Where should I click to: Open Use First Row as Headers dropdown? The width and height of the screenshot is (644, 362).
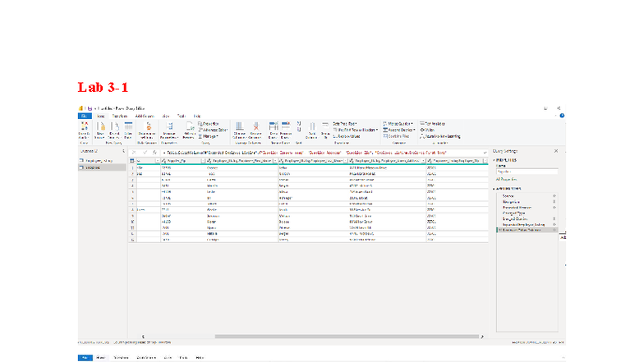[x=355, y=130]
